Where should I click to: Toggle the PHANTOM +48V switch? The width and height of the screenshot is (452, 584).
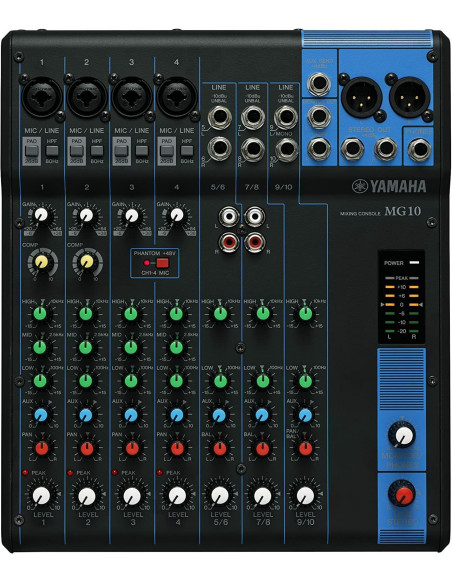tap(162, 263)
